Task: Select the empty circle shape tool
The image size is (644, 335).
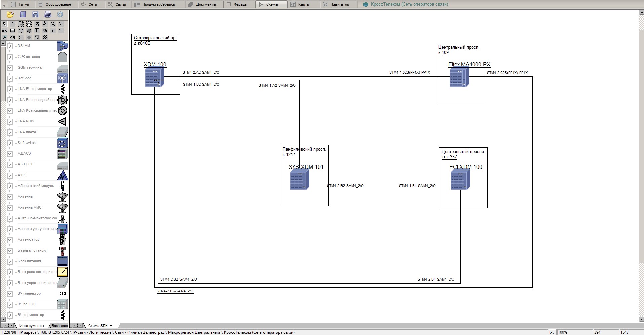Action: [21, 31]
